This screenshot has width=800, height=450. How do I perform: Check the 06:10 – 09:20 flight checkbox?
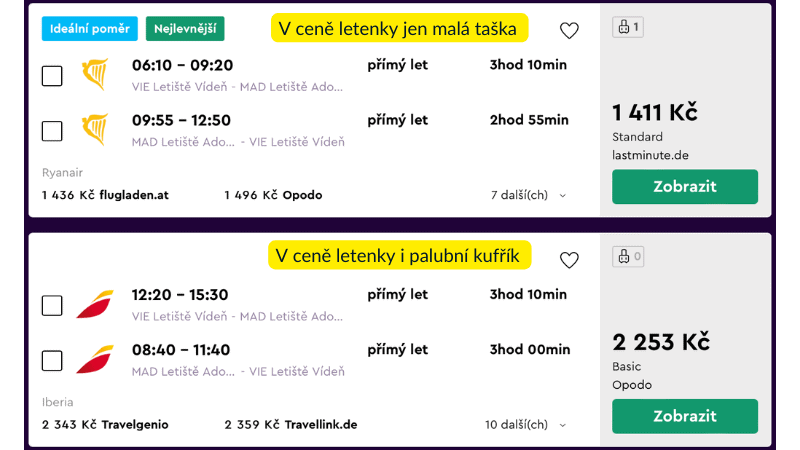pyautogui.click(x=52, y=76)
